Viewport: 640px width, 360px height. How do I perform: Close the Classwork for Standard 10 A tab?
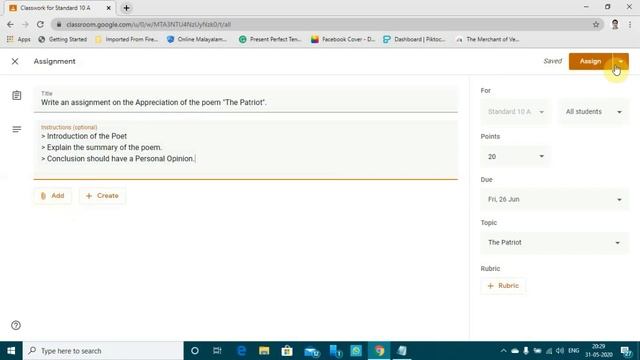pos(109,8)
